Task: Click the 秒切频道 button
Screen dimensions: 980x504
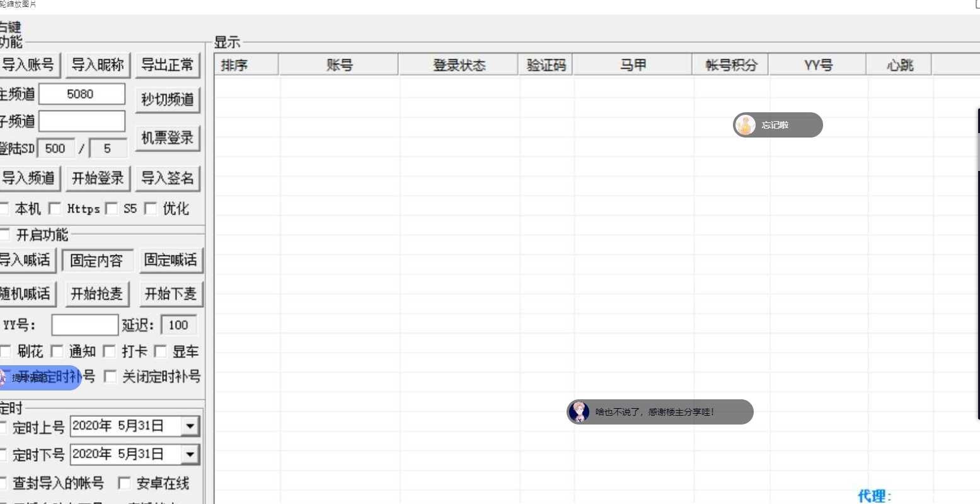Action: [168, 100]
